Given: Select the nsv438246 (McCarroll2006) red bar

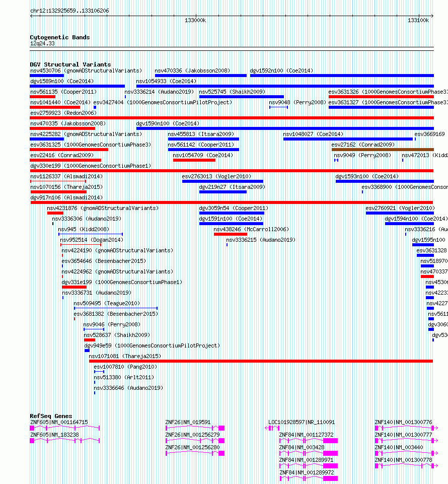Looking at the screenshot, I should 231,234.
